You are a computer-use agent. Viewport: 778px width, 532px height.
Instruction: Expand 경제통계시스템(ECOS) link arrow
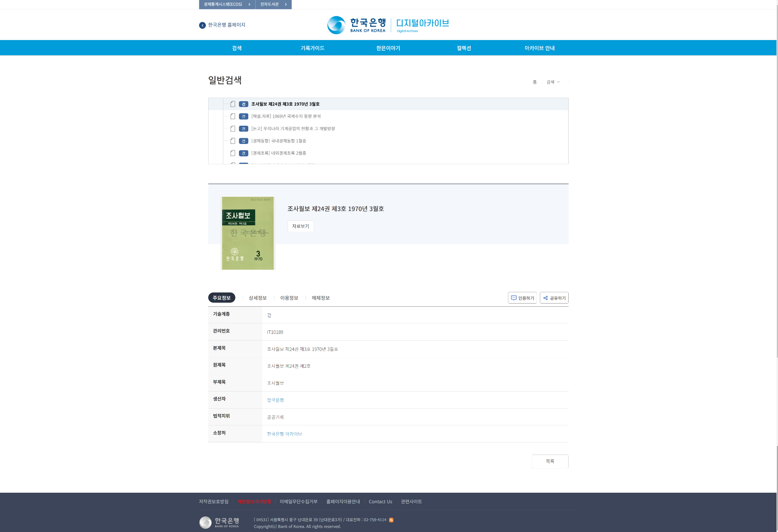click(249, 4)
